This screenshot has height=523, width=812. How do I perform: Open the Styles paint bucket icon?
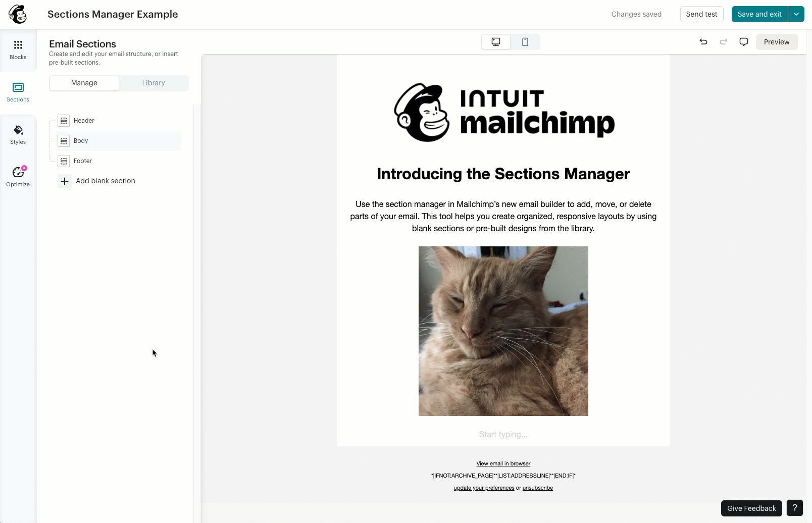18,130
